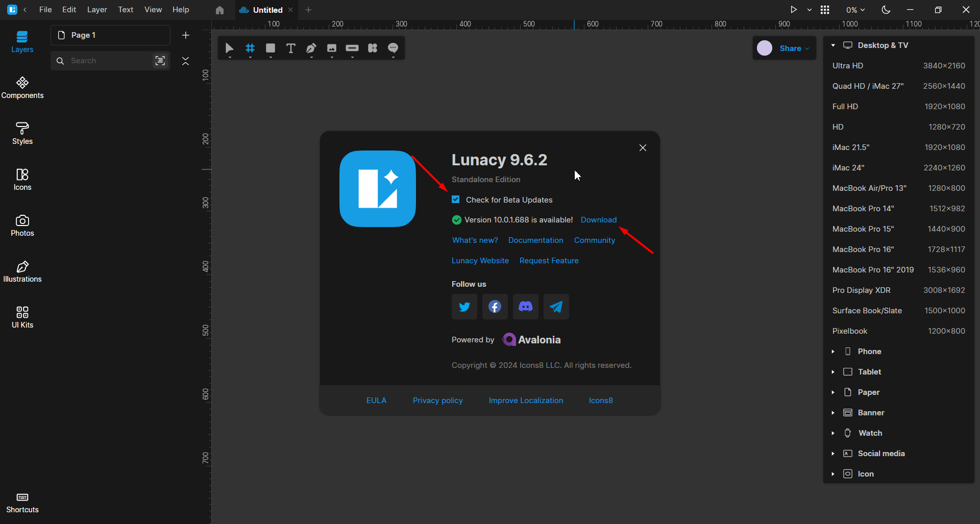
Task: Expand the Banner presets group
Action: 833,413
